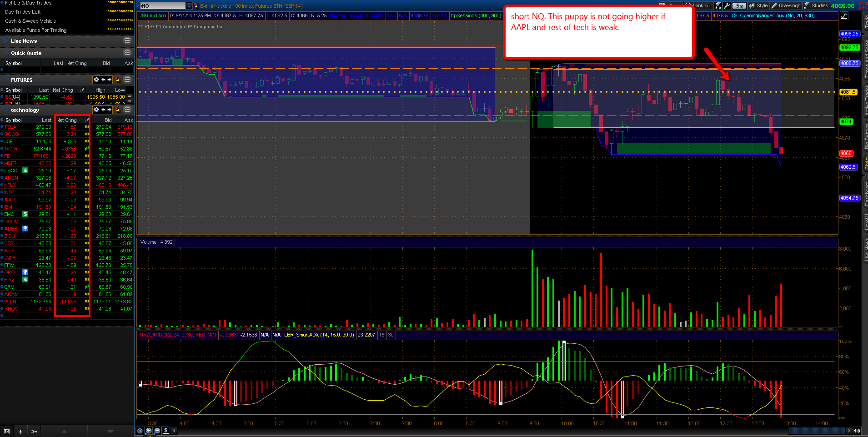Collapse the left sidebar panel icon
The image size is (868, 437).
[x=7, y=432]
